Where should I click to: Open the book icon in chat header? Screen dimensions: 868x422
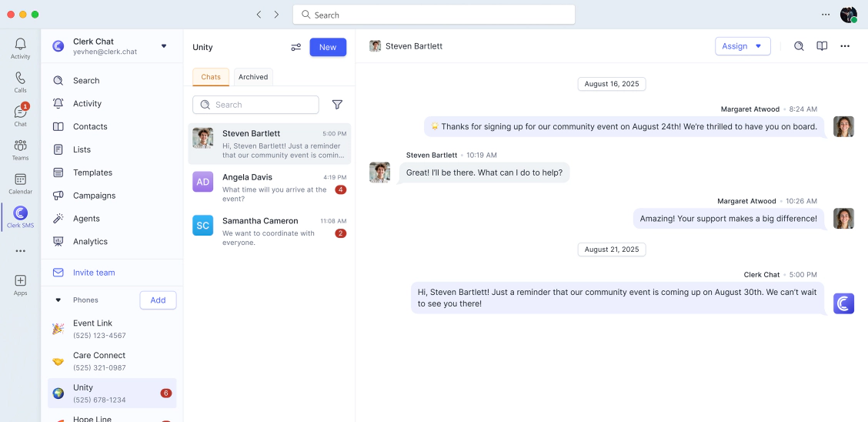[x=822, y=46]
